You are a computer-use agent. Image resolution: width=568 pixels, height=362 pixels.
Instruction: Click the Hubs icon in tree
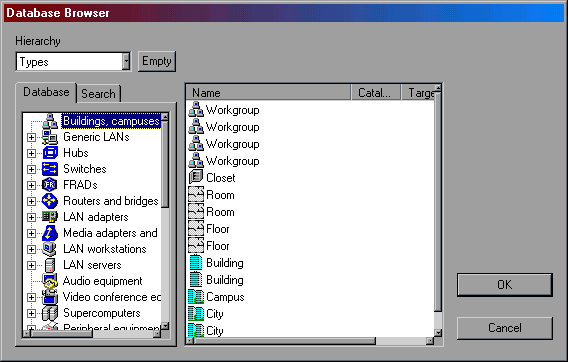(x=50, y=153)
